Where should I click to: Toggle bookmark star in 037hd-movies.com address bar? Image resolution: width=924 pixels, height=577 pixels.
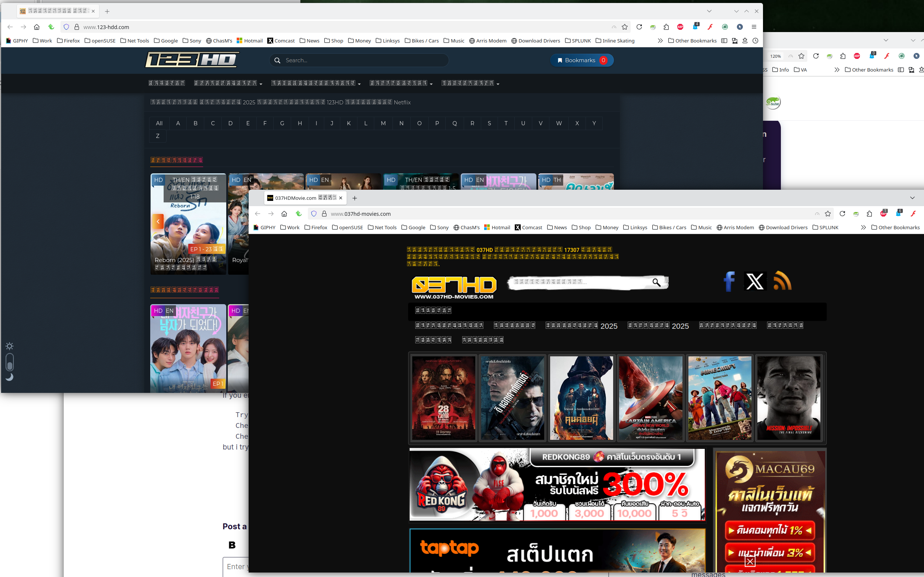pos(828,214)
